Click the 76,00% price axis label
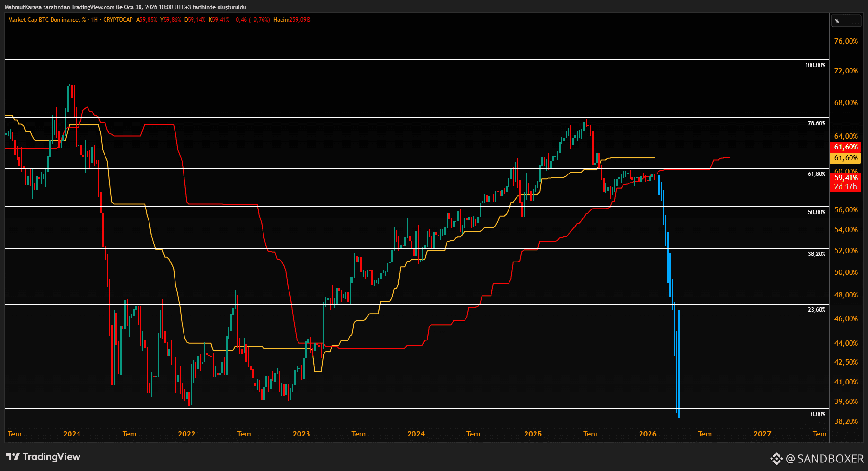This screenshot has width=868, height=471. point(846,41)
